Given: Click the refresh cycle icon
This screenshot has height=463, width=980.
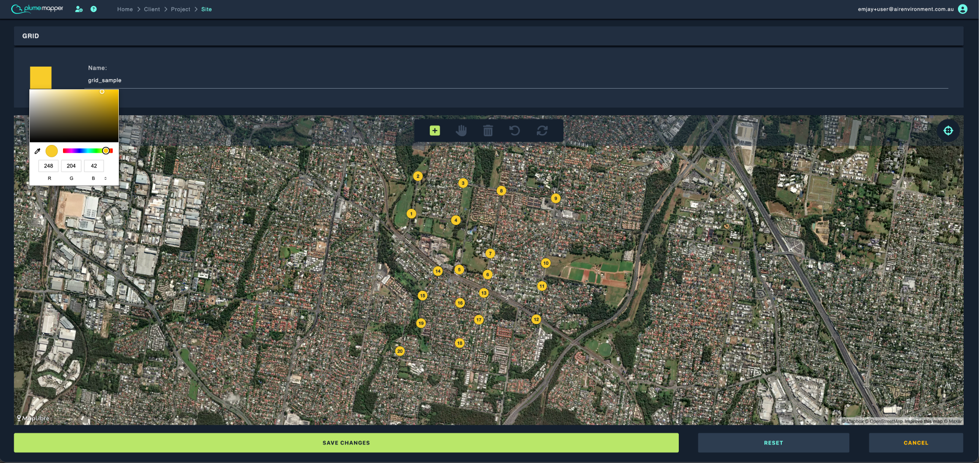Looking at the screenshot, I should (x=542, y=131).
